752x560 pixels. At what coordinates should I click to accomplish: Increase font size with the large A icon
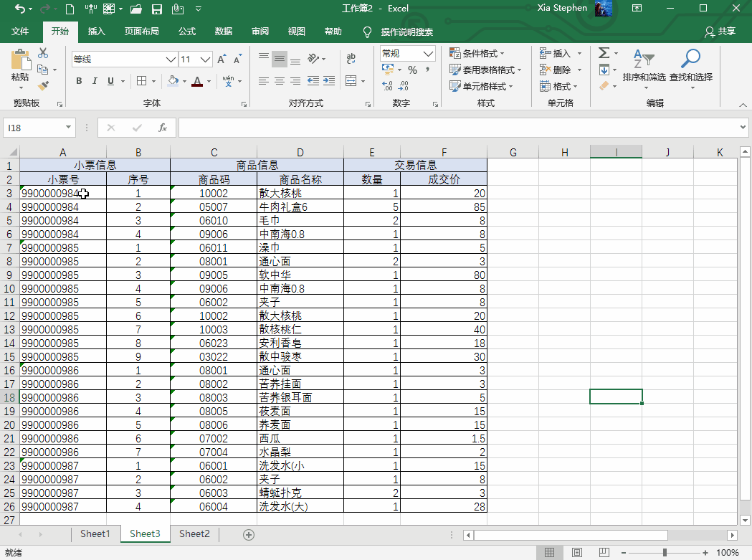click(x=221, y=59)
